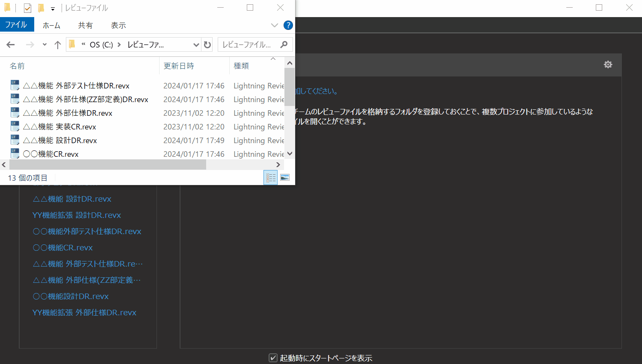The image size is (642, 364).
Task: Click the search magnifier icon
Action: 284,44
